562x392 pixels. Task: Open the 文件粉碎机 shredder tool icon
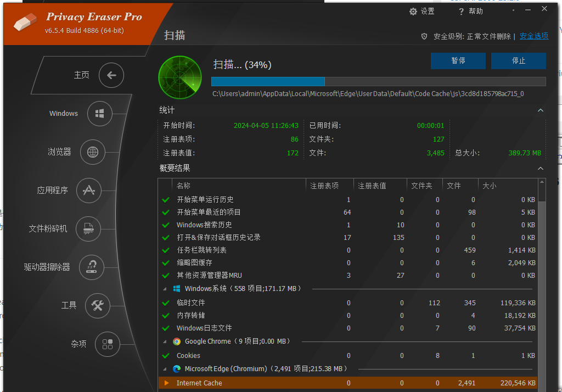88,229
